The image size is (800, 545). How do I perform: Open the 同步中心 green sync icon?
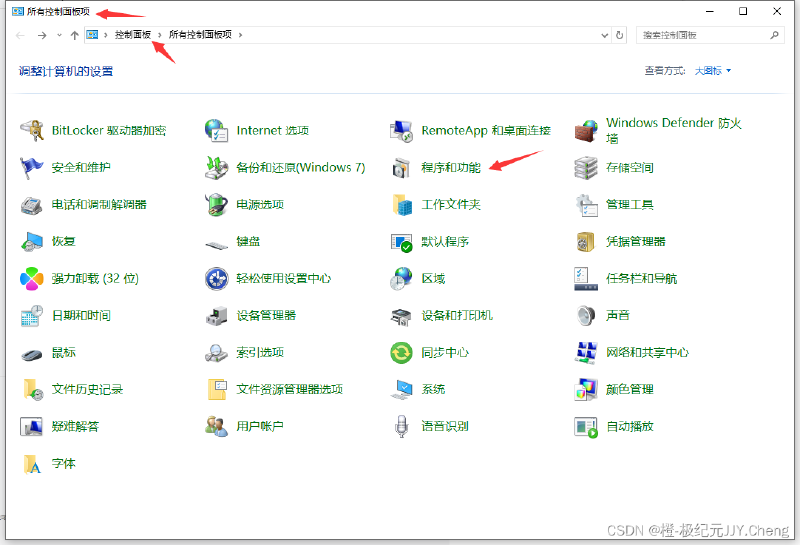coord(401,353)
